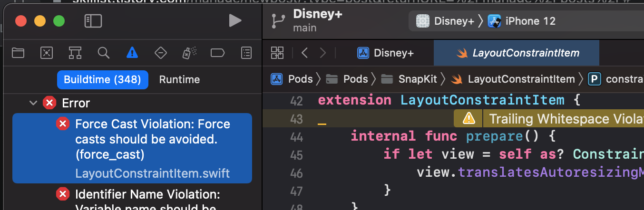Switch to the Runtime tab
The image size is (644, 210).
tap(179, 80)
